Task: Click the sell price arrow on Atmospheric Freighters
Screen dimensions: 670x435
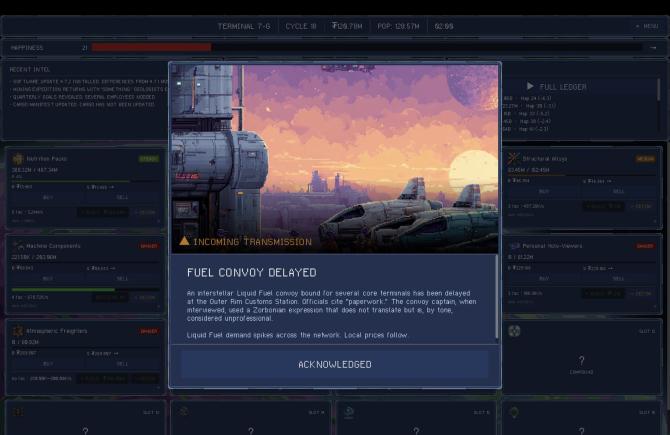Action: (116, 353)
